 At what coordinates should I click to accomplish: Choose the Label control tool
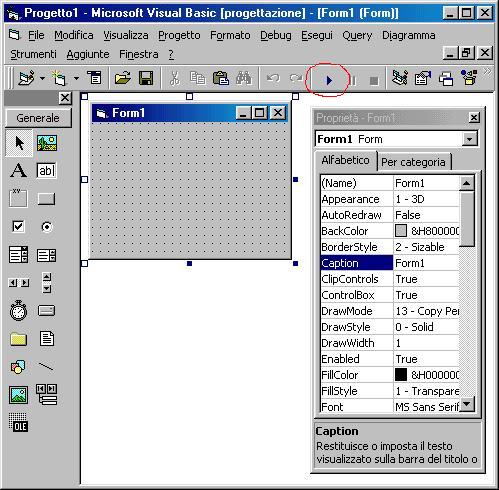tap(19, 170)
